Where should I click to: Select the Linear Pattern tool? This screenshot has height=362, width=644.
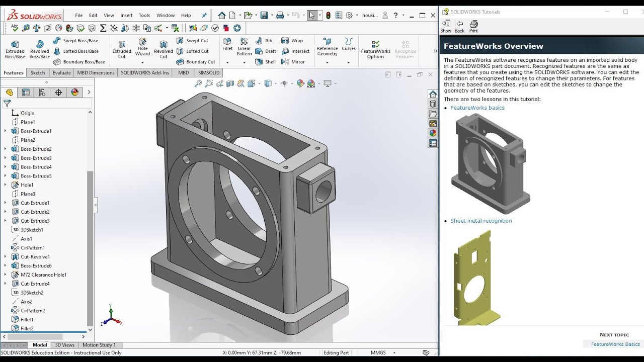(244, 47)
